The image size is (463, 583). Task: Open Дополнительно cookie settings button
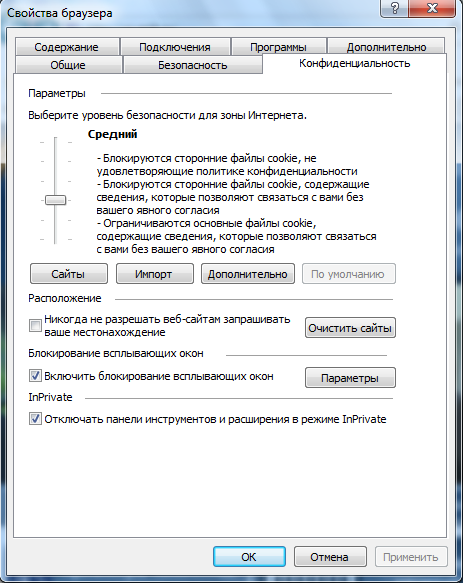(x=248, y=274)
